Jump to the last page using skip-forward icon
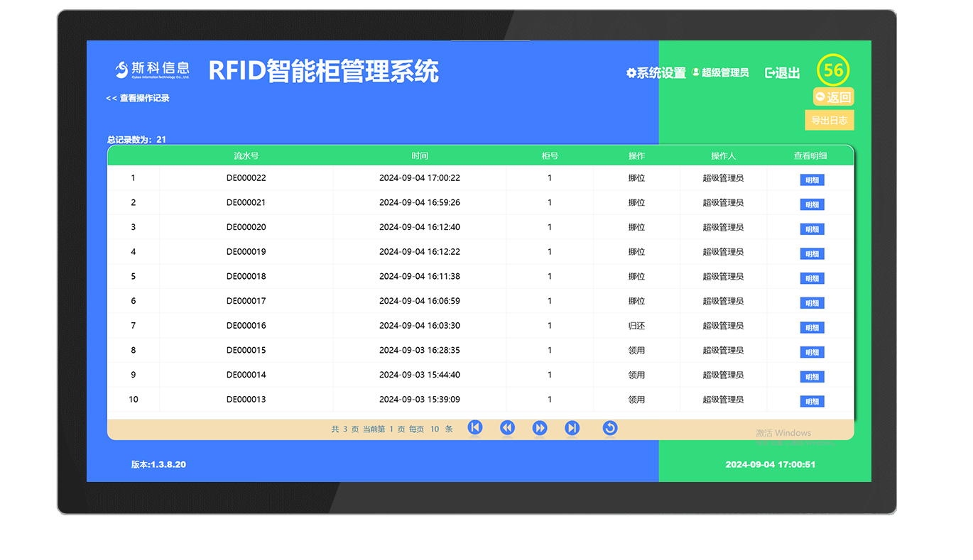 tap(572, 427)
